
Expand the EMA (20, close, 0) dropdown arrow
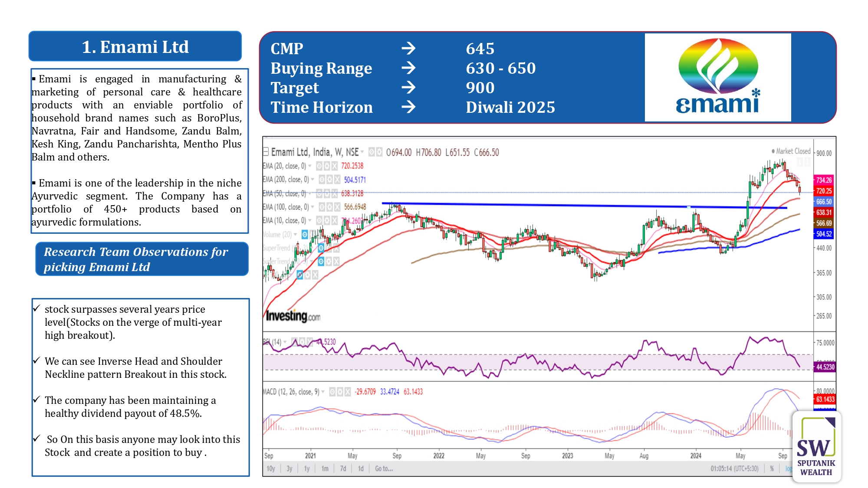310,166
